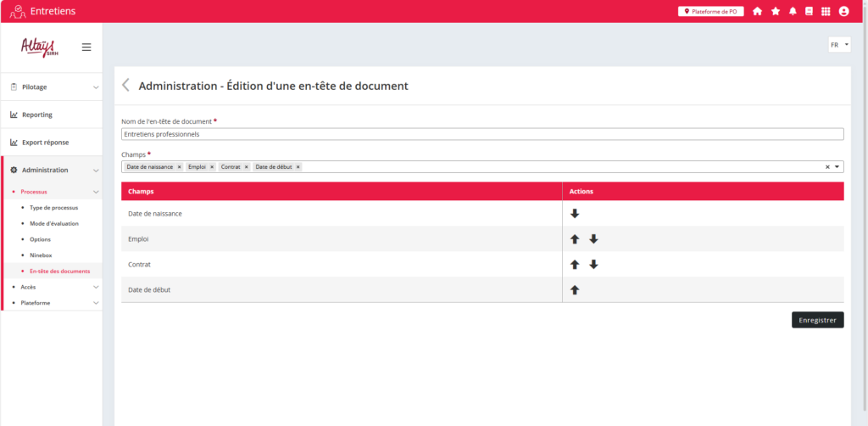This screenshot has width=868, height=426.
Task: Move Emploi field up
Action: tap(575, 239)
